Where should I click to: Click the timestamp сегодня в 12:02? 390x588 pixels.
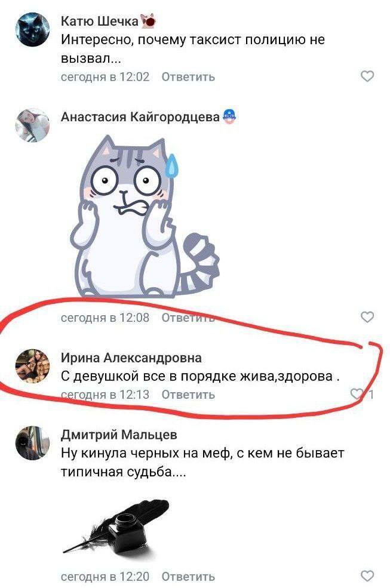coord(105,76)
